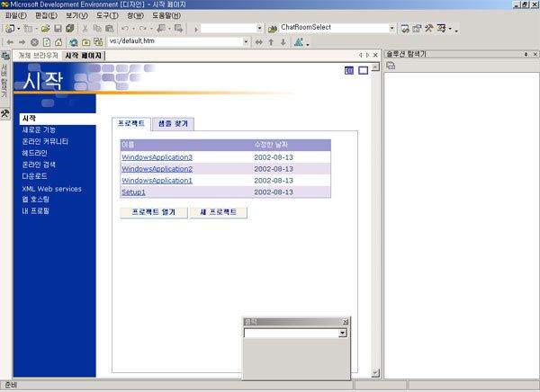This screenshot has width=540, height=392.
Task: Open Server Explorer side tab icon
Action: [4, 56]
